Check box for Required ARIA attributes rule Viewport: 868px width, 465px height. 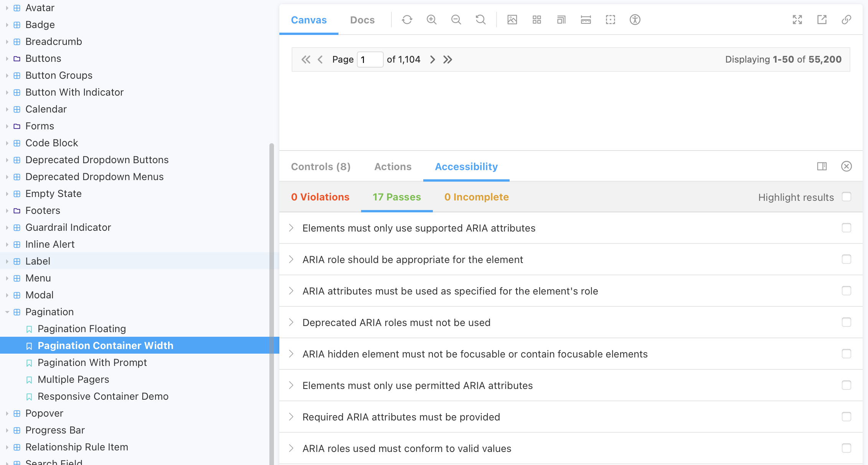[x=847, y=417]
